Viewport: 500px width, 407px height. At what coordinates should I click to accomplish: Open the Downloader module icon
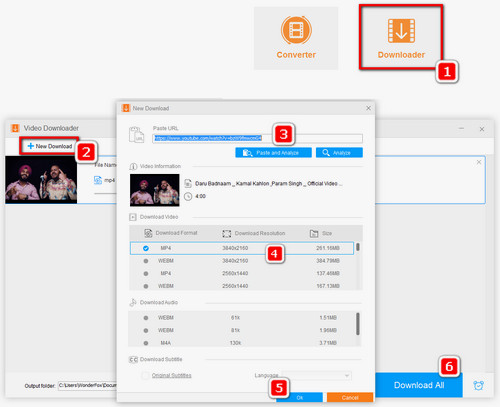(x=401, y=31)
